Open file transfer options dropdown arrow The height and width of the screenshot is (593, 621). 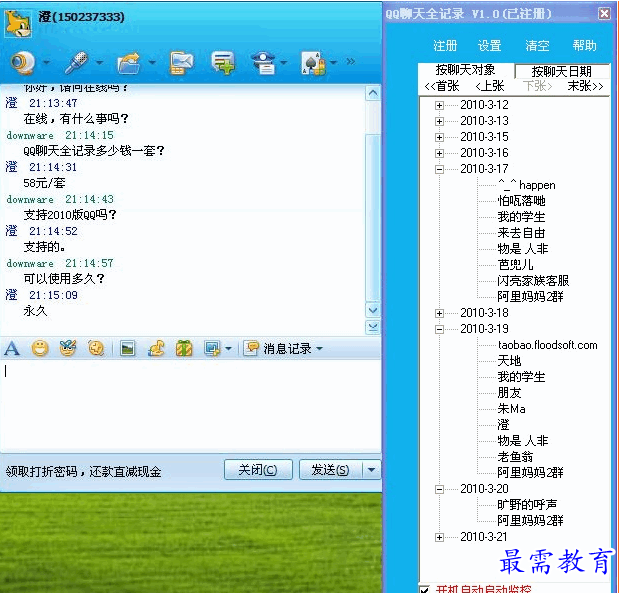[x=152, y=63]
